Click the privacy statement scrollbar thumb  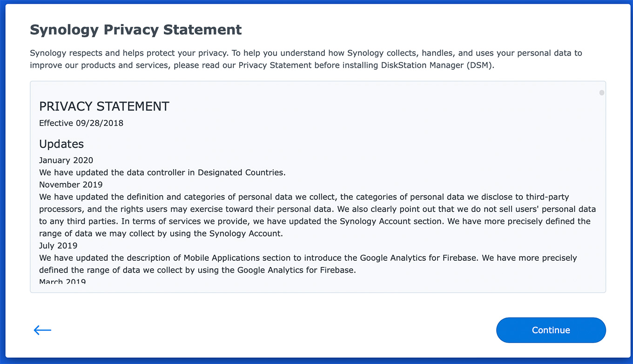coord(601,93)
